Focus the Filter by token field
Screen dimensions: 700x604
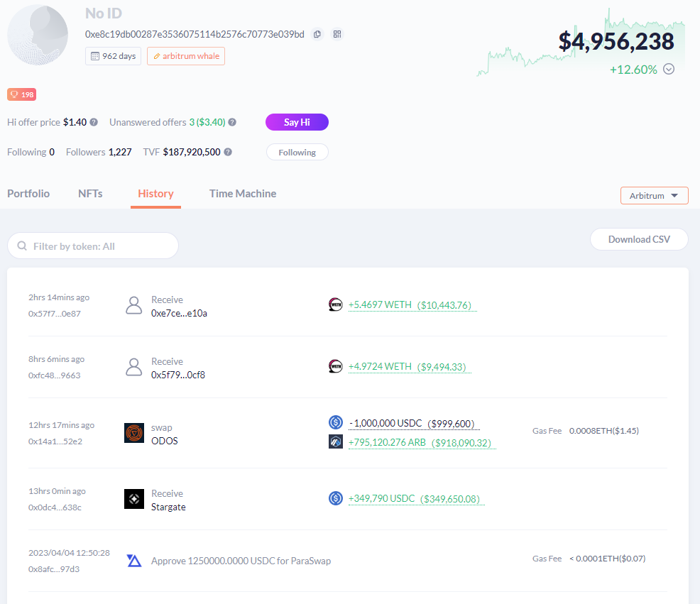(93, 246)
